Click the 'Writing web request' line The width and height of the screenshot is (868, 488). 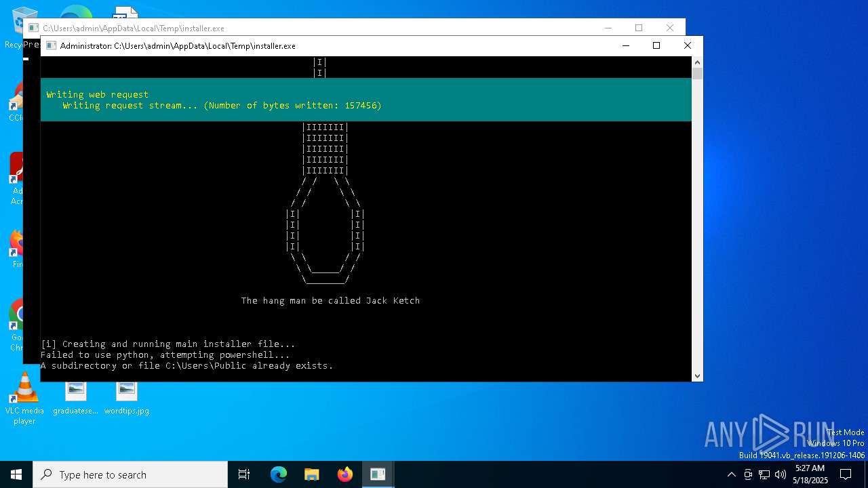click(x=97, y=94)
